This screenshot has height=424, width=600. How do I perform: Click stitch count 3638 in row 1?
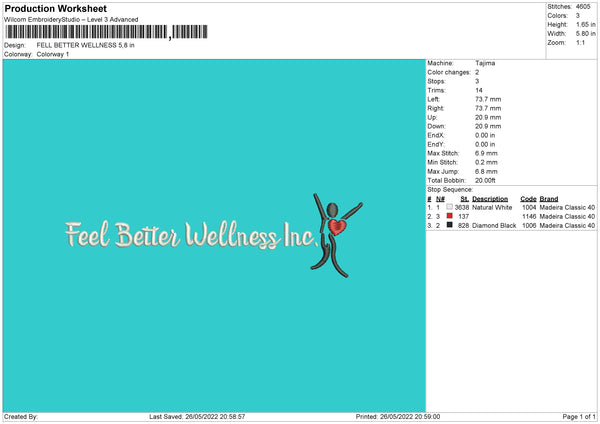[462, 207]
